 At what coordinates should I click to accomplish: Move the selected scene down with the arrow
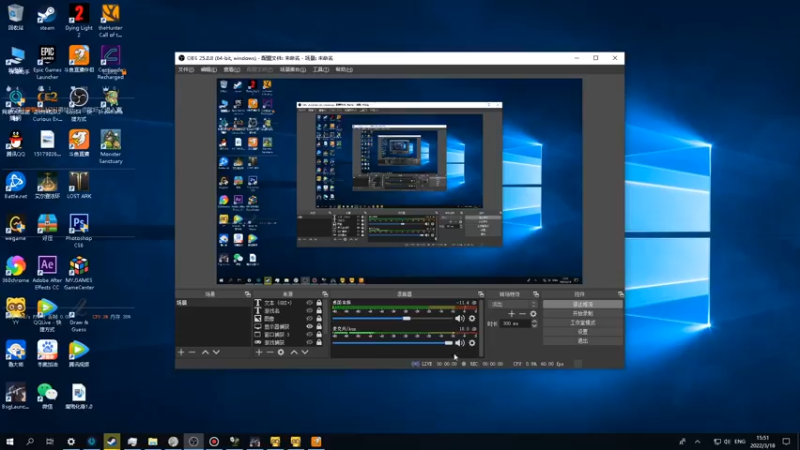point(217,352)
